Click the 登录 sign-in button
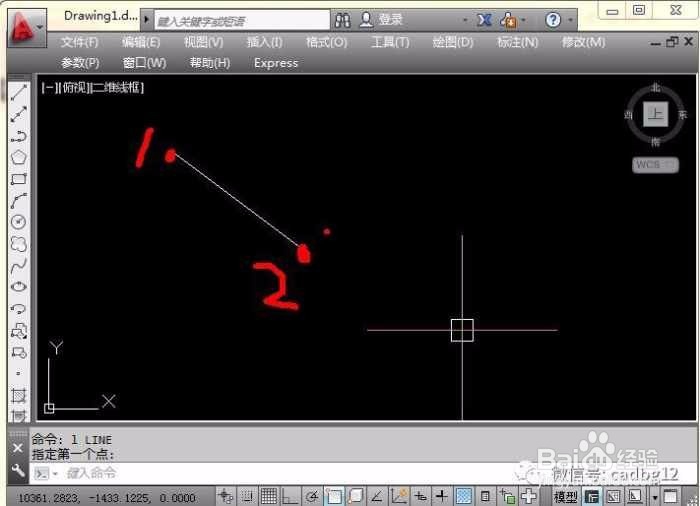 (x=391, y=20)
